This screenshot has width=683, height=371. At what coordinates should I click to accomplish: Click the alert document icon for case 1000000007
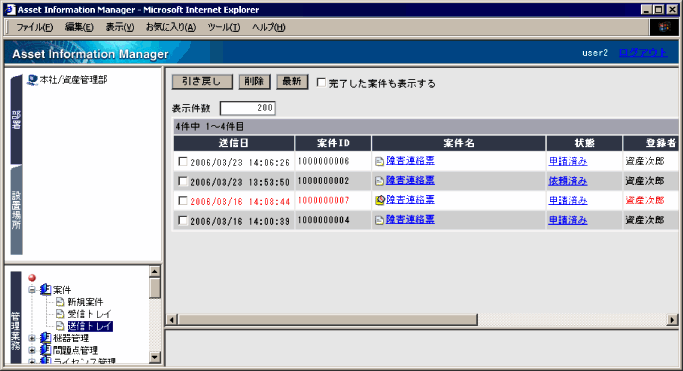point(380,200)
